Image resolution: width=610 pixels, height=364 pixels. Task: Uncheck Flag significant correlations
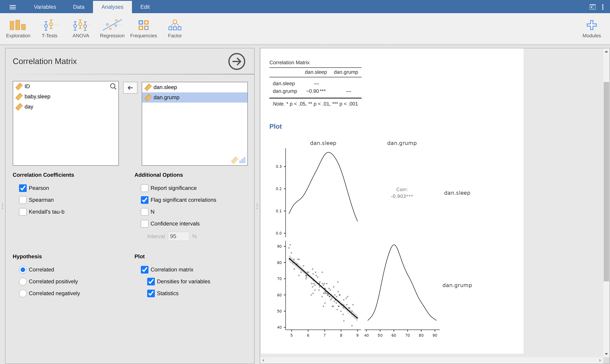145,200
